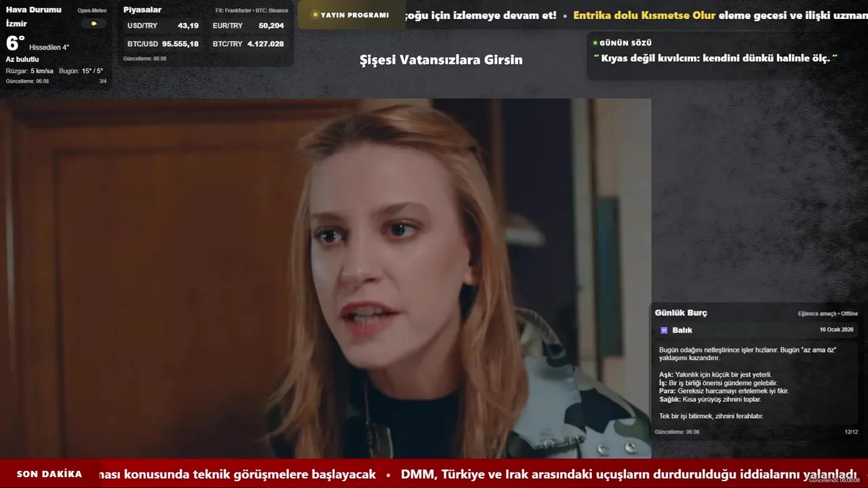Click the horoscope Güncelleme 06:08 timestamp

click(x=677, y=432)
